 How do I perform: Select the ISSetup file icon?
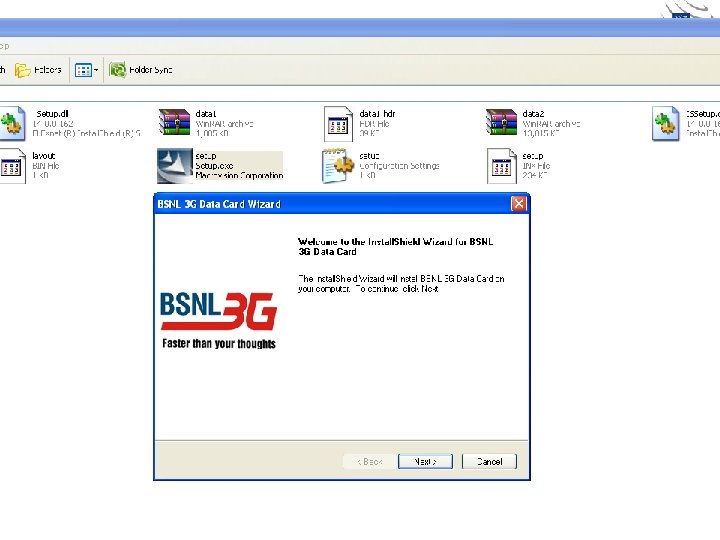tap(665, 123)
